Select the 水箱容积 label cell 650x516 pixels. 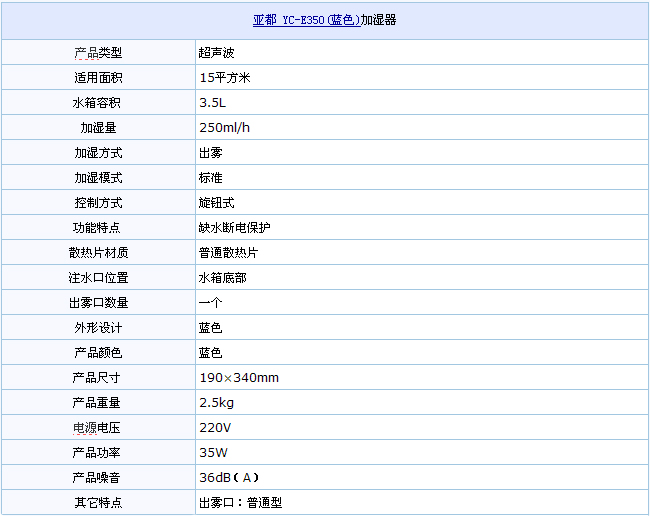tap(98, 102)
